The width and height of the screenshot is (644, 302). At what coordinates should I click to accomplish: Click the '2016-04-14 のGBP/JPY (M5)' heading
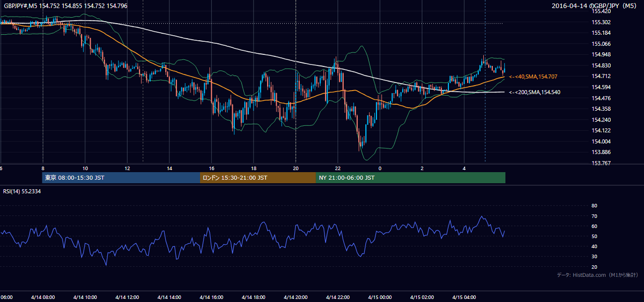(x=594, y=6)
